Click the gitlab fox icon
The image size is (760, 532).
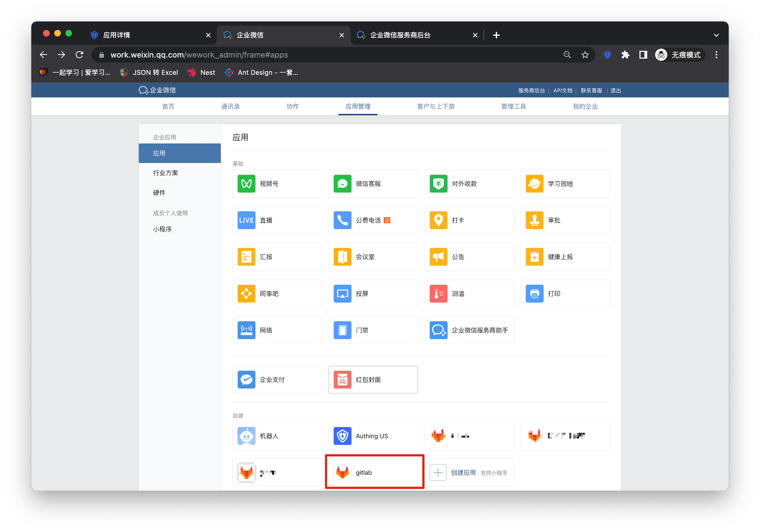[x=342, y=473]
